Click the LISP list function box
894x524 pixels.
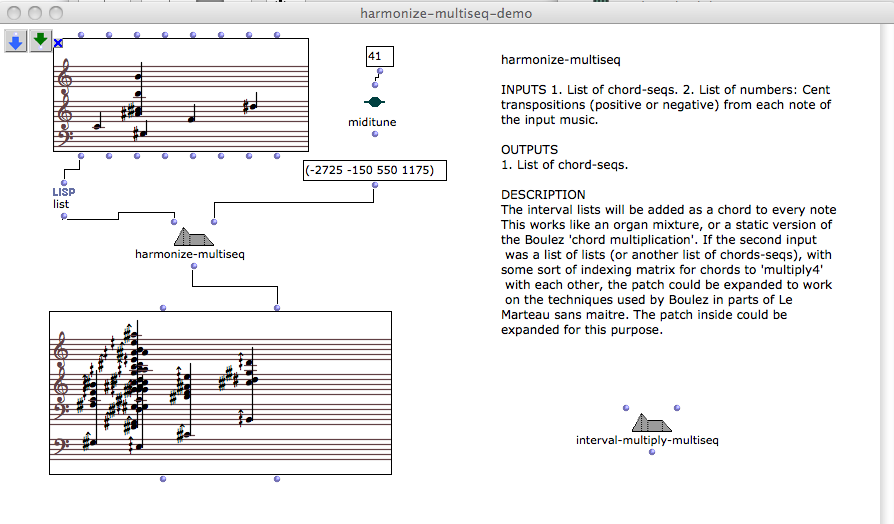click(x=63, y=197)
